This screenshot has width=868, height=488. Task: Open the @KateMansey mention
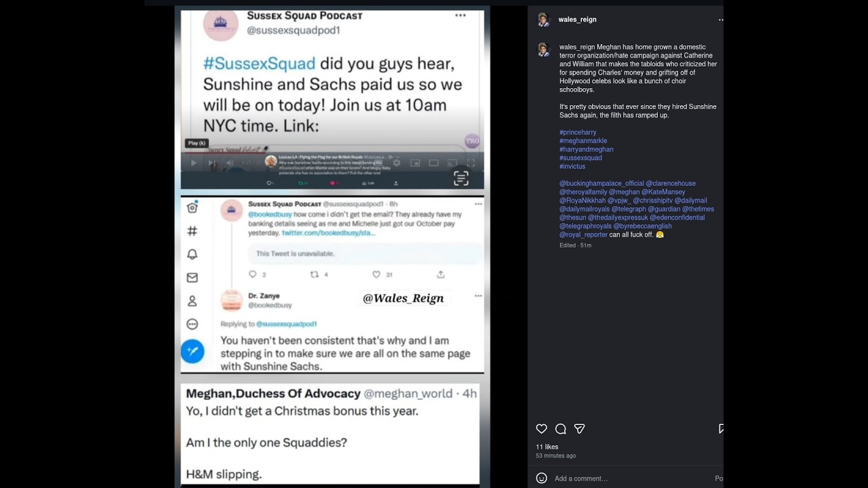pos(663,192)
